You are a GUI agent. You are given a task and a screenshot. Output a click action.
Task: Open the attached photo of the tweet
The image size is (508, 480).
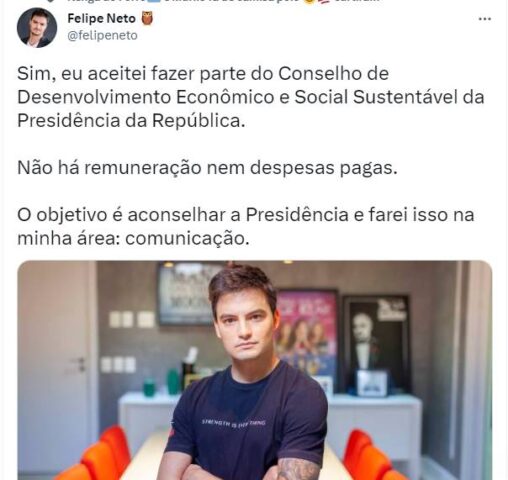coord(255,370)
